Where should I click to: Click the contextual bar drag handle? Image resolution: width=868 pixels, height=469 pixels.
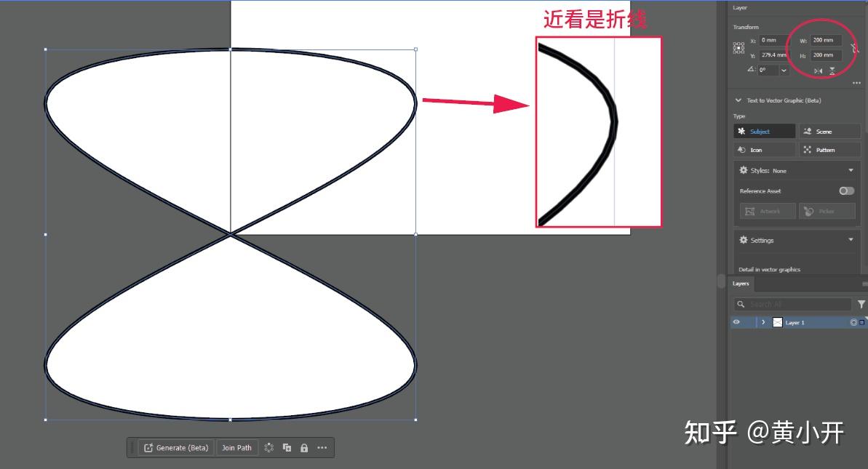(x=132, y=447)
